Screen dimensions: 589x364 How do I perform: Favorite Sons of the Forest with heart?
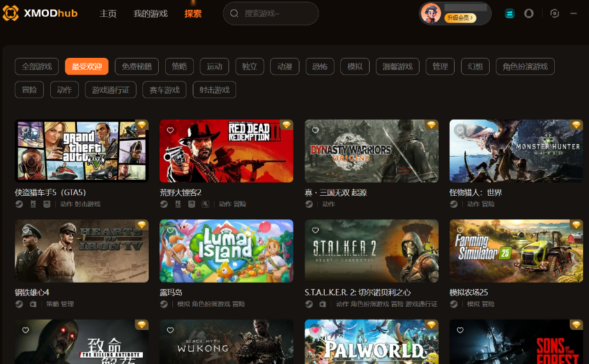(460, 330)
